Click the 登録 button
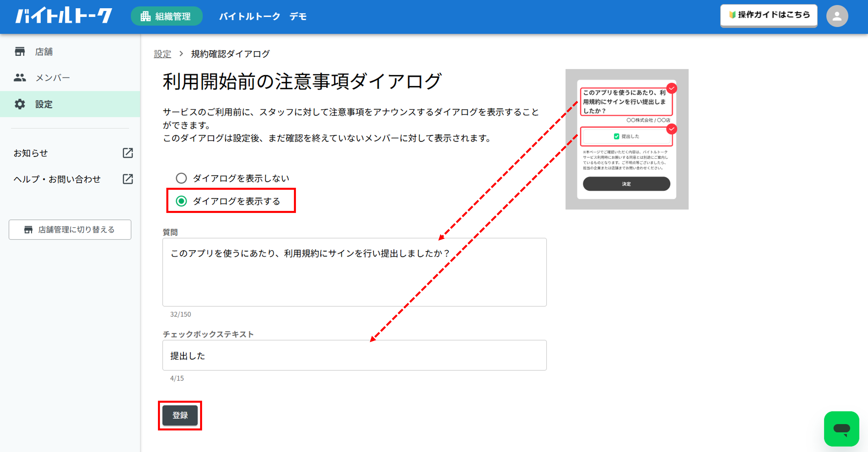Screen dimensions: 868x452 coord(180,415)
